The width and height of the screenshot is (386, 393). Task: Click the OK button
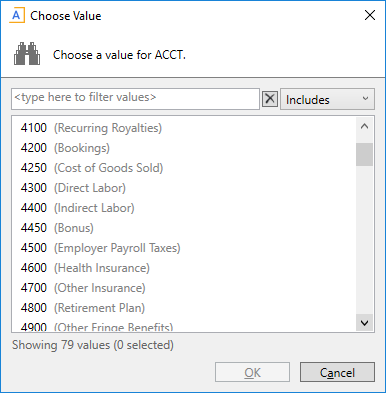[x=252, y=372]
